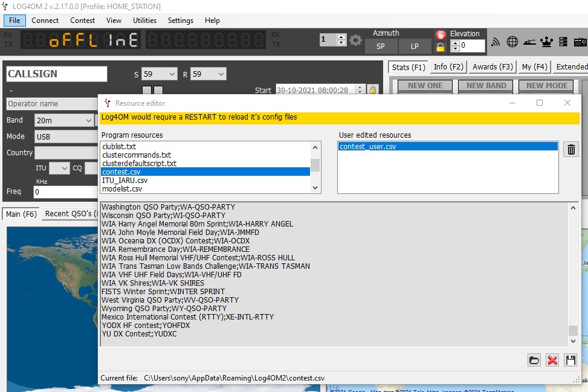Click the server stack icon in toolbar
The width and height of the screenshot is (588, 392).
pos(563,42)
